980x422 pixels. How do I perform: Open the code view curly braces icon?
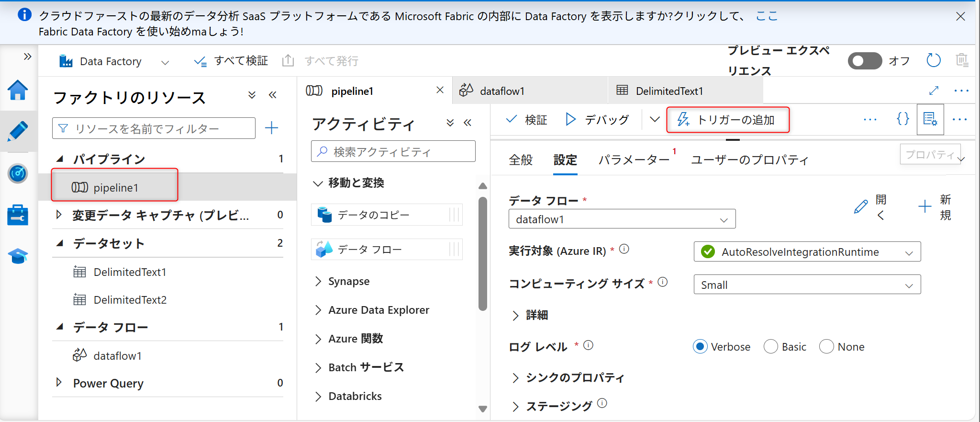pyautogui.click(x=902, y=119)
